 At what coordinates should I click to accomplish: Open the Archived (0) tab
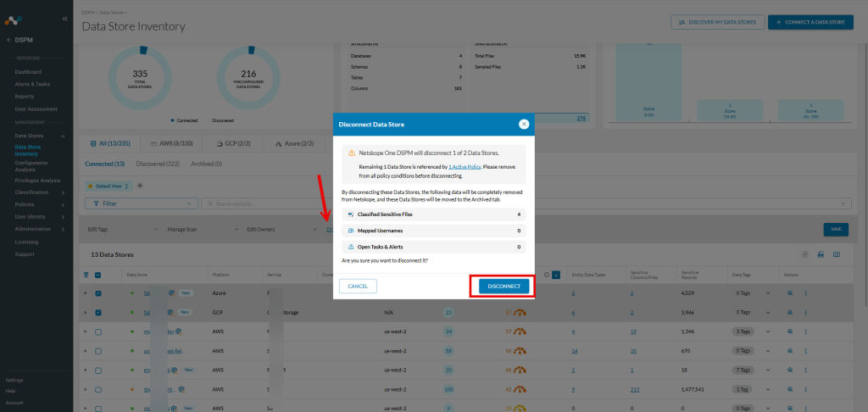pyautogui.click(x=207, y=164)
